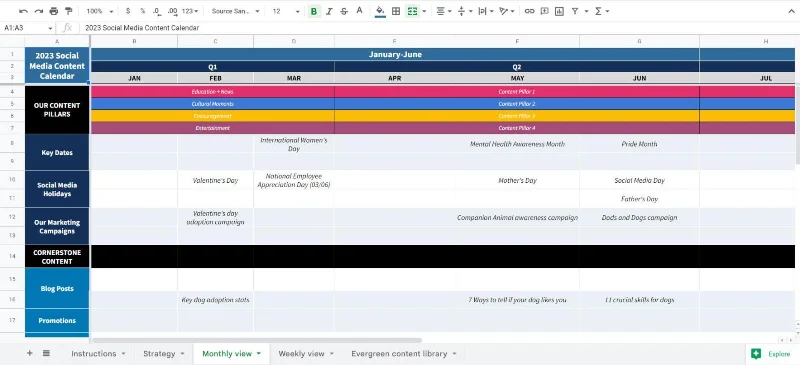Select the Monthly view tab

(x=231, y=354)
